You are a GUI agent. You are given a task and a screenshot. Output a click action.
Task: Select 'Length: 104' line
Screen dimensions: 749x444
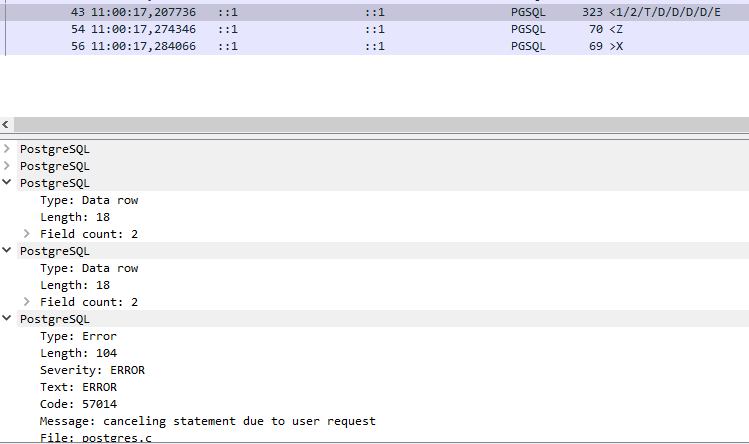tap(78, 353)
